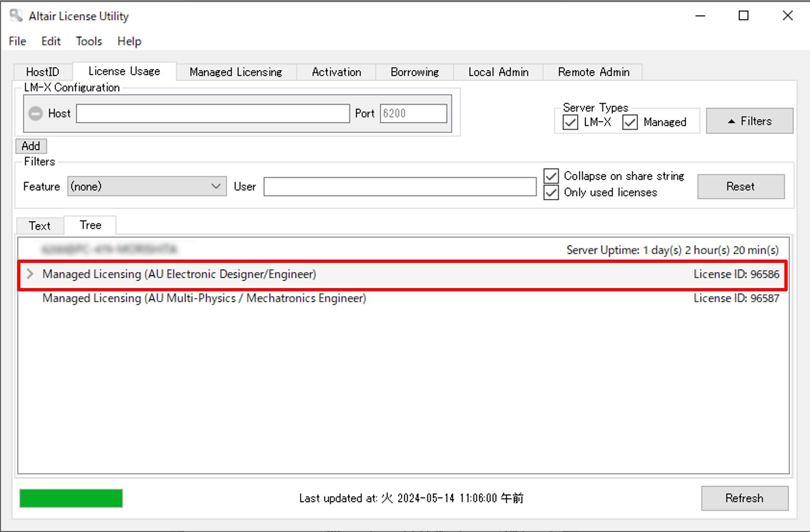The image size is (810, 532).
Task: Click the Altair License Utility app icon
Action: pyautogui.click(x=16, y=16)
